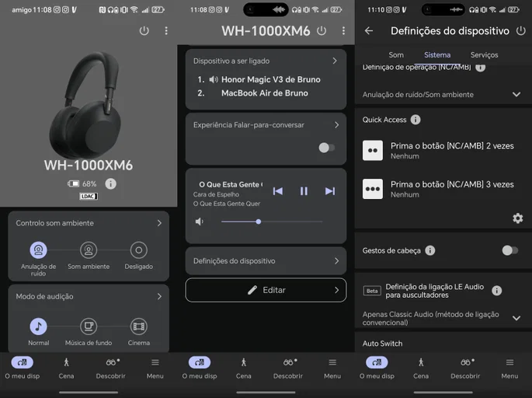Tap battery info icon next to 68%

coord(110,183)
